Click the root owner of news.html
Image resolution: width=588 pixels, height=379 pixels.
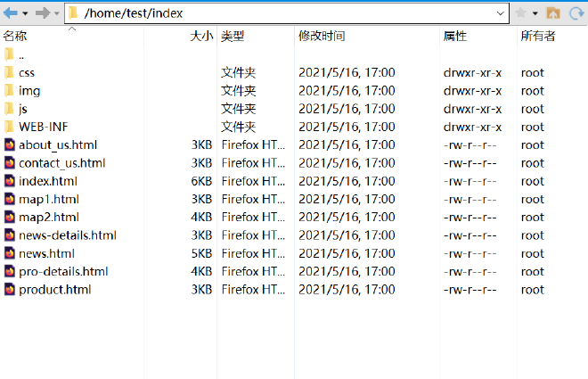(532, 253)
